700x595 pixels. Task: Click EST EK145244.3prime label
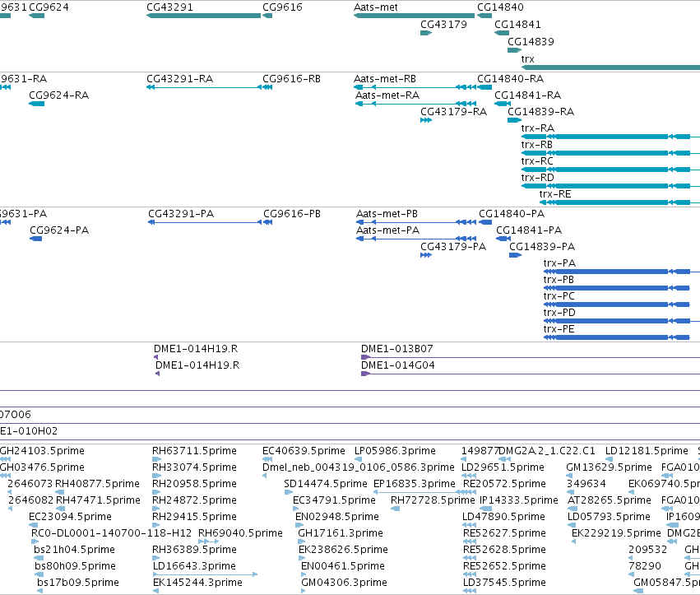(197, 583)
